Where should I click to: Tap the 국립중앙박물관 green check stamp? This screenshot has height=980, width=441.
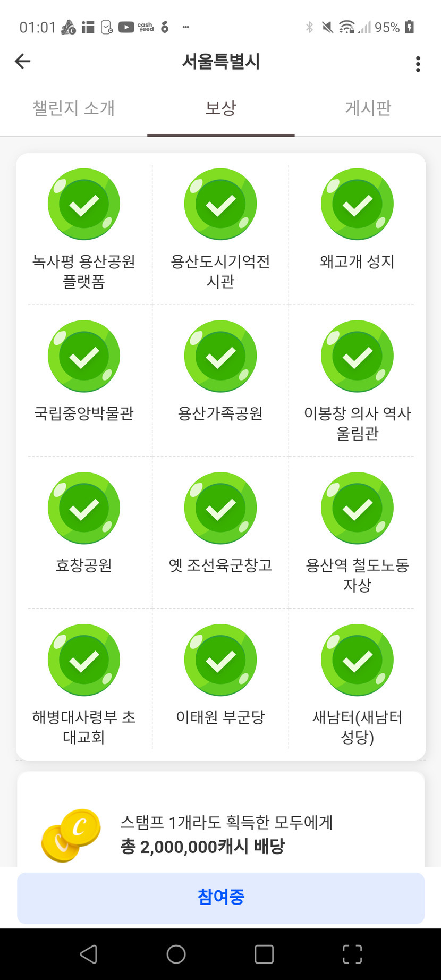[84, 357]
